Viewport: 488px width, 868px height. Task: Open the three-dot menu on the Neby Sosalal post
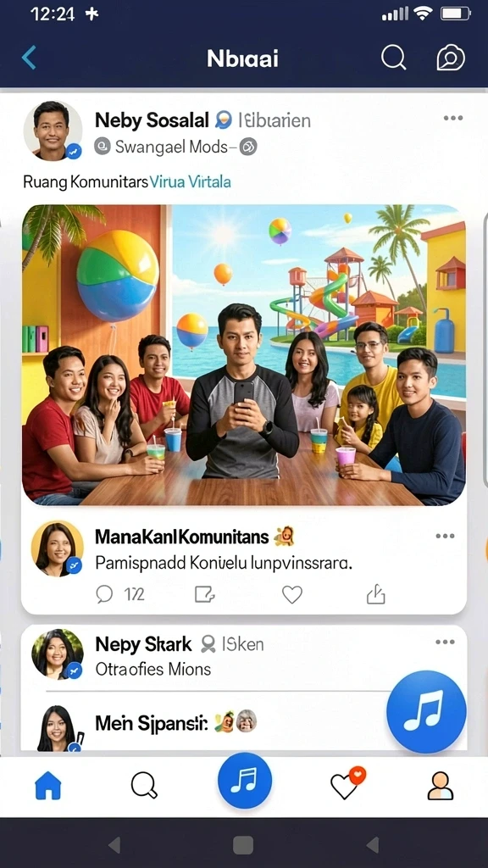click(453, 118)
